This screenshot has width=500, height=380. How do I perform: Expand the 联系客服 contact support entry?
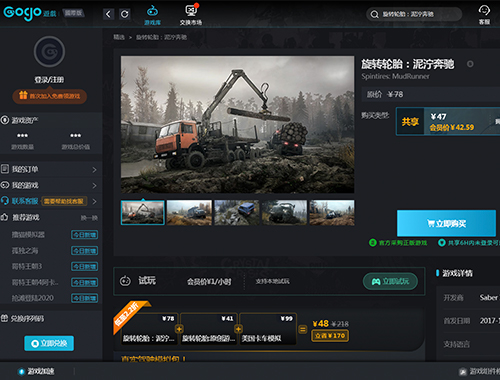(x=49, y=201)
